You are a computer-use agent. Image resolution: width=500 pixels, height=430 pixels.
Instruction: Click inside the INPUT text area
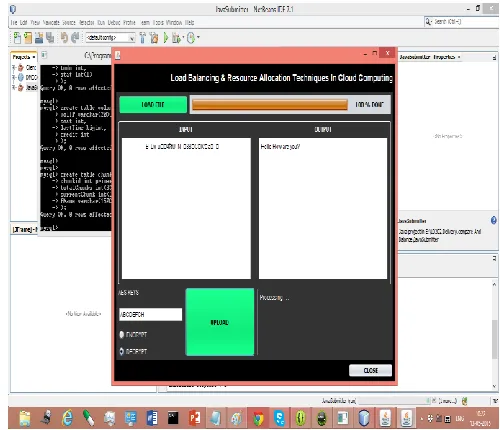coord(186,208)
